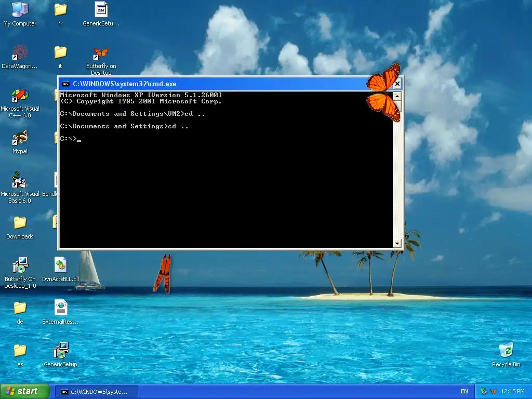
Task: Select the ExternalRes... file icon
Action: (60, 312)
